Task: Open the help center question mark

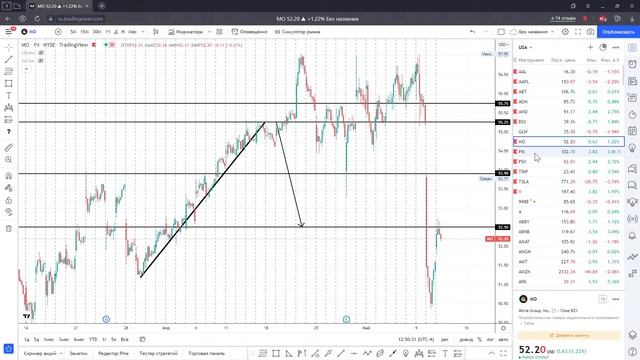Action: click(x=632, y=352)
